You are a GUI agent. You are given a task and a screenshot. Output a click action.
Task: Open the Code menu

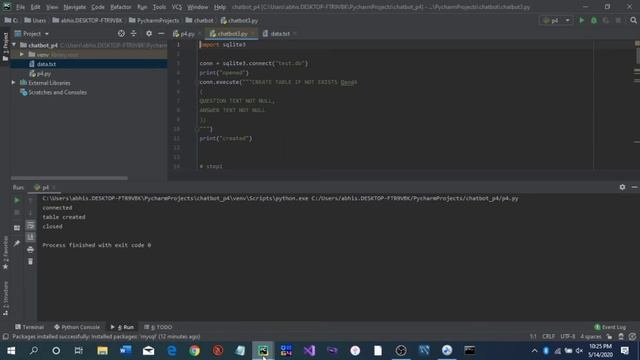98,7
